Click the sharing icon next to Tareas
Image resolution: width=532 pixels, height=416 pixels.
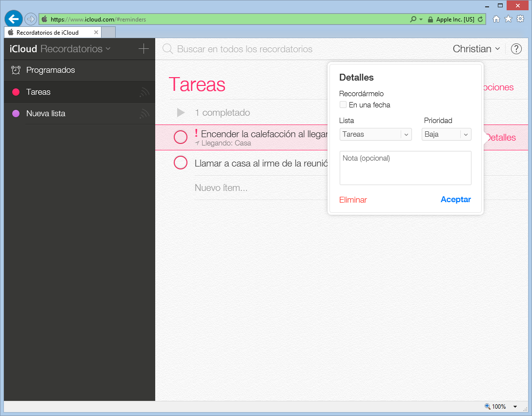[x=144, y=92]
